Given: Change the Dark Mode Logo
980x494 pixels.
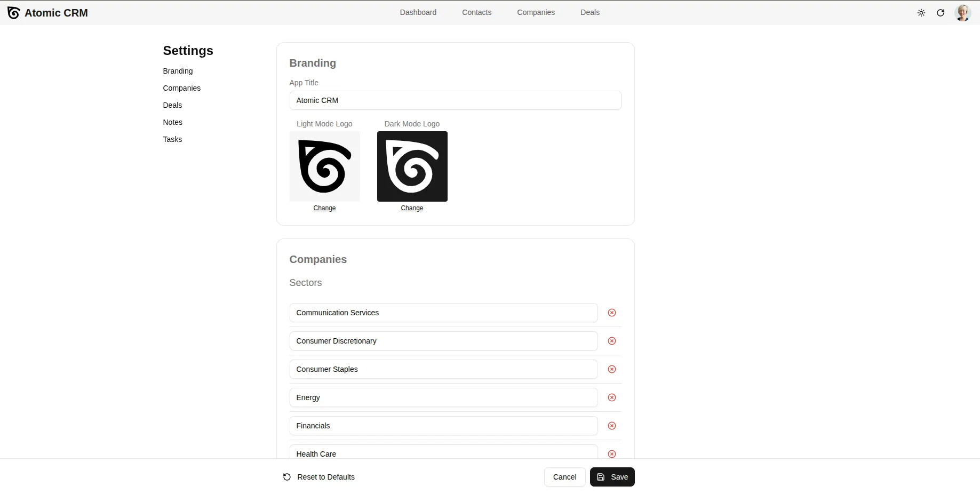Looking at the screenshot, I should point(411,208).
